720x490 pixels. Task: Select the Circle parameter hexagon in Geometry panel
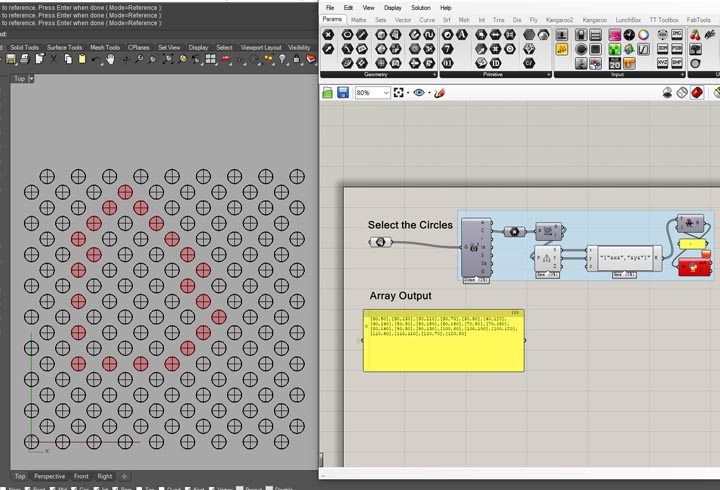347,34
